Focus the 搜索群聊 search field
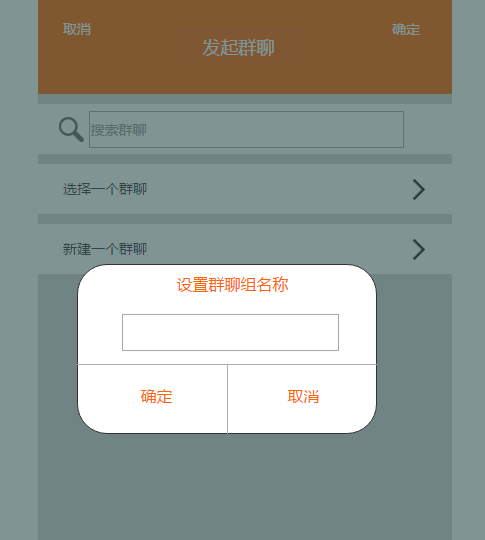This screenshot has height=540, width=485. click(246, 129)
